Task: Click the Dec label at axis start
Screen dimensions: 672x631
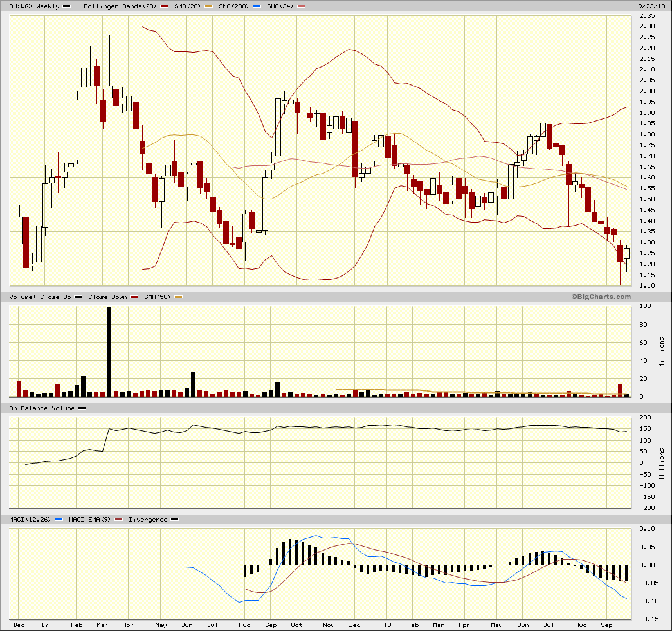Action: coord(19,625)
